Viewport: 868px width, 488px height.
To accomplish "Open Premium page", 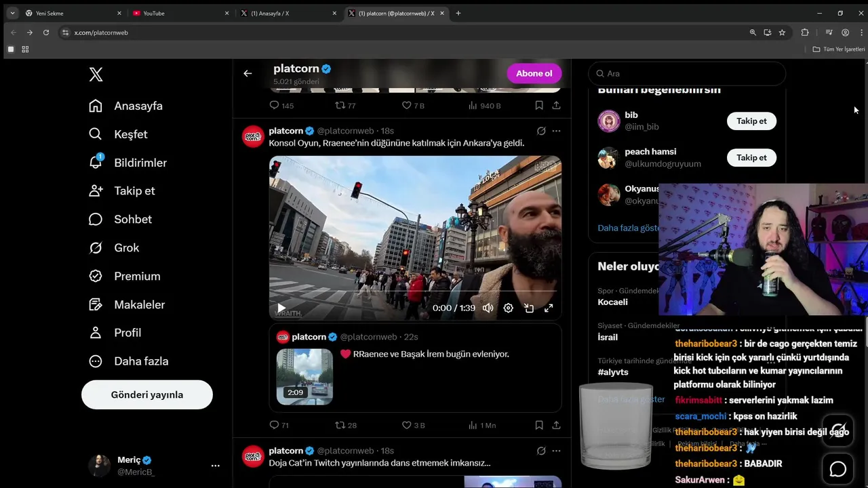I will click(x=125, y=276).
